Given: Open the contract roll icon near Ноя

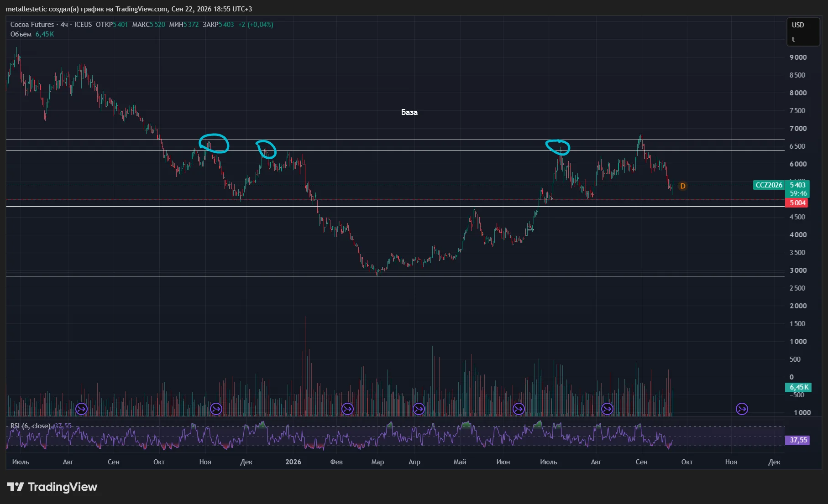Looking at the screenshot, I should click(216, 409).
